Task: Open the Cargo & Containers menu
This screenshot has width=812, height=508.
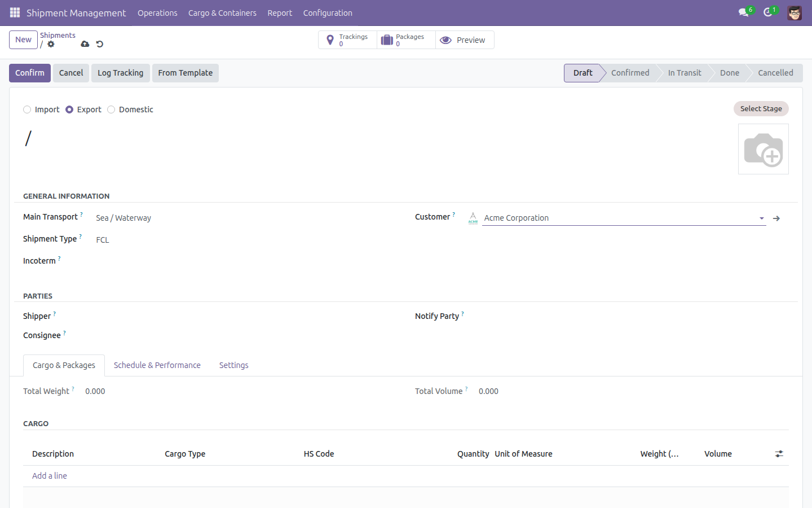Action: (x=222, y=13)
